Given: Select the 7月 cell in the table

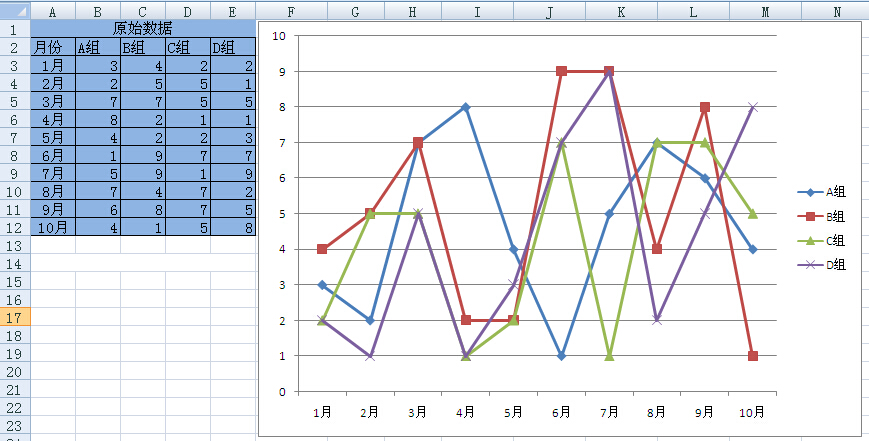Looking at the screenshot, I should pyautogui.click(x=53, y=173).
